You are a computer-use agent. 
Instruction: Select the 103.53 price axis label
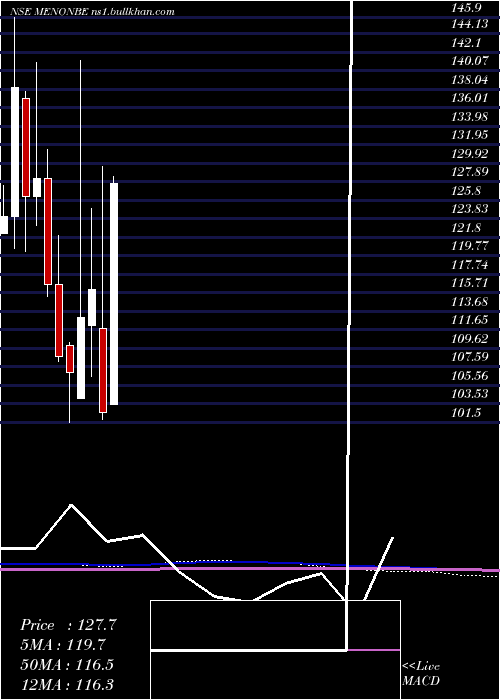tap(470, 394)
